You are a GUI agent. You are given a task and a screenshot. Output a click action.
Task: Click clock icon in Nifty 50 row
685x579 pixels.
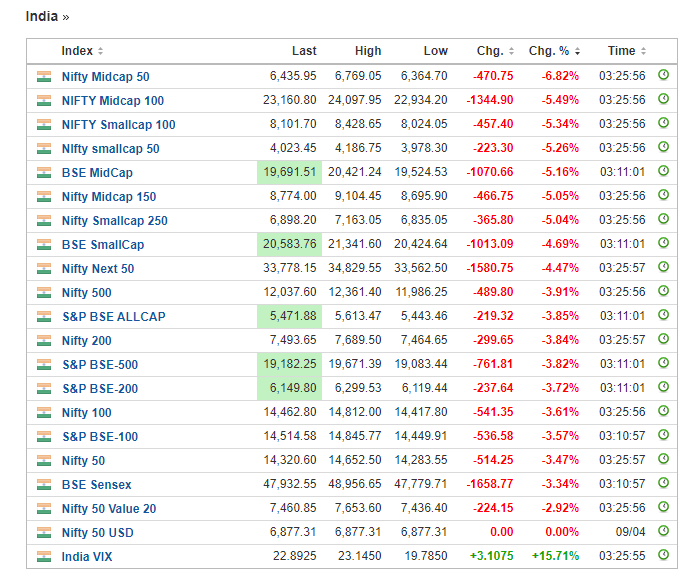pyautogui.click(x=663, y=459)
